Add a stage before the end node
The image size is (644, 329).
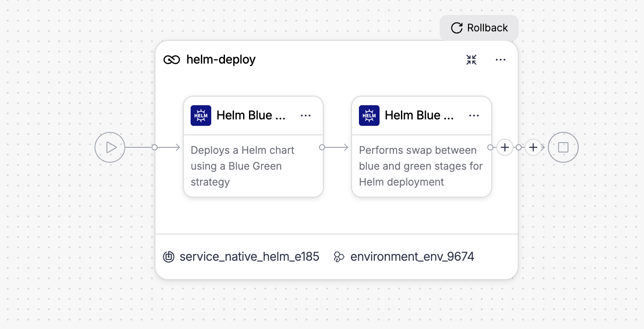point(533,147)
